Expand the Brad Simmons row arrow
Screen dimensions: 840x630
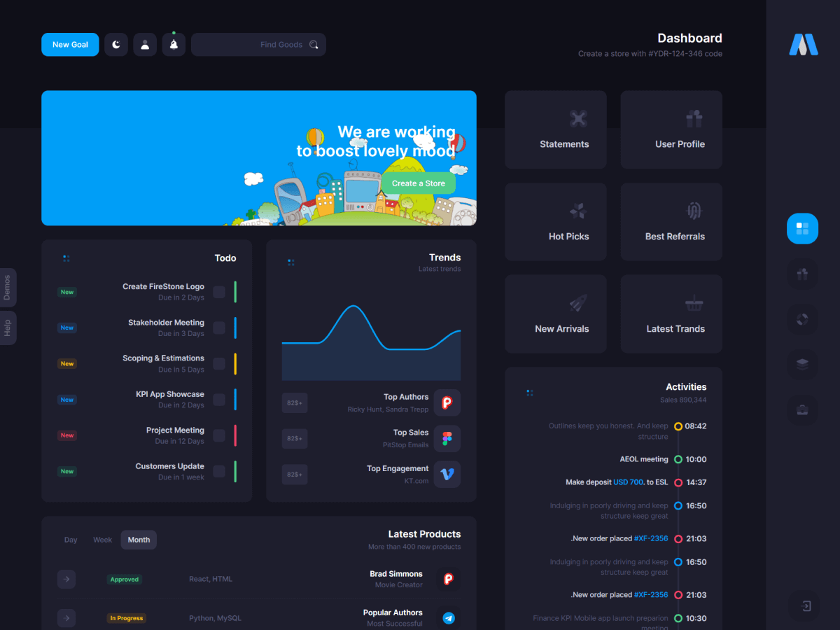pyautogui.click(x=66, y=579)
